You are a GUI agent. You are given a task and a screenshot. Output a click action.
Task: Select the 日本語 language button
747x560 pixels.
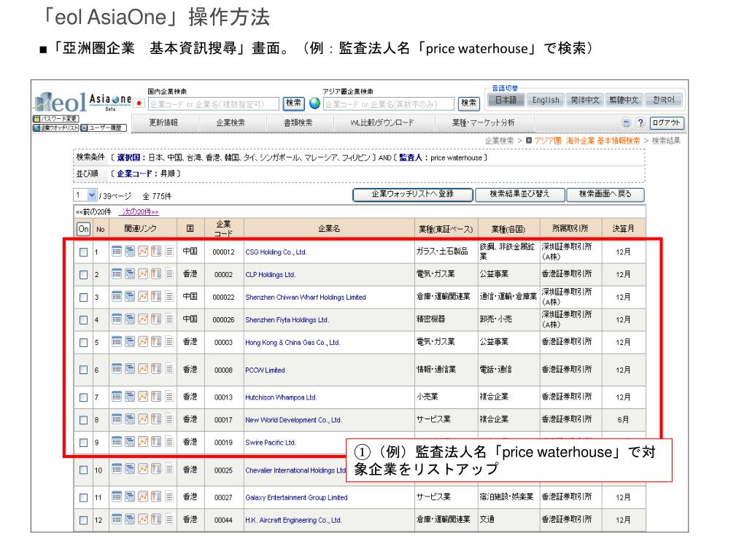[x=506, y=100]
